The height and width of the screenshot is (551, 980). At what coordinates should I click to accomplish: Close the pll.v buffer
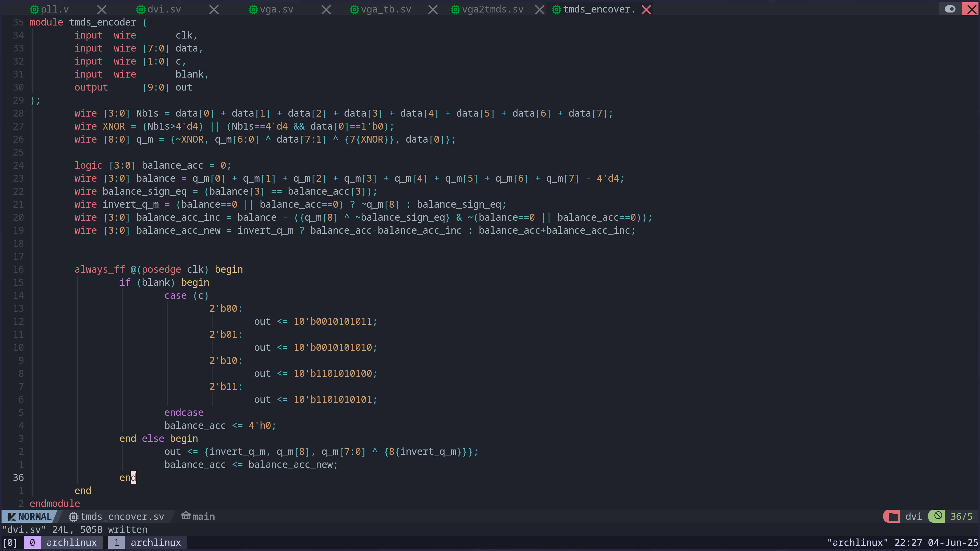click(102, 9)
